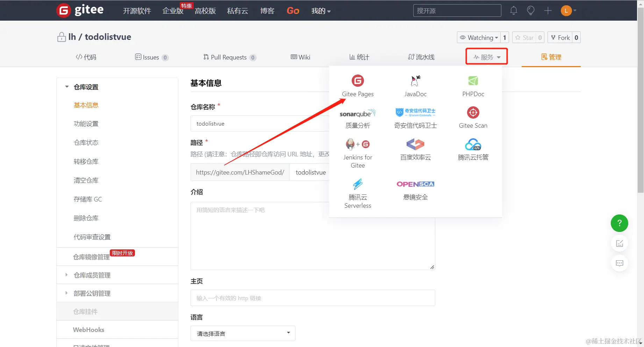Select 转移仓库 in the sidebar
Image resolution: width=644 pixels, height=347 pixels.
click(86, 162)
